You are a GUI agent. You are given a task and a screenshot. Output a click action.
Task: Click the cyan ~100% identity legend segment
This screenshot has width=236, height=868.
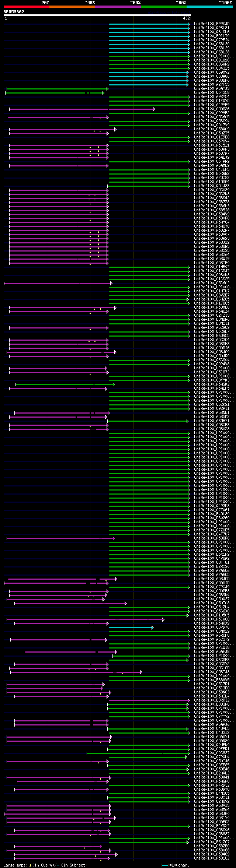pos(209,7)
